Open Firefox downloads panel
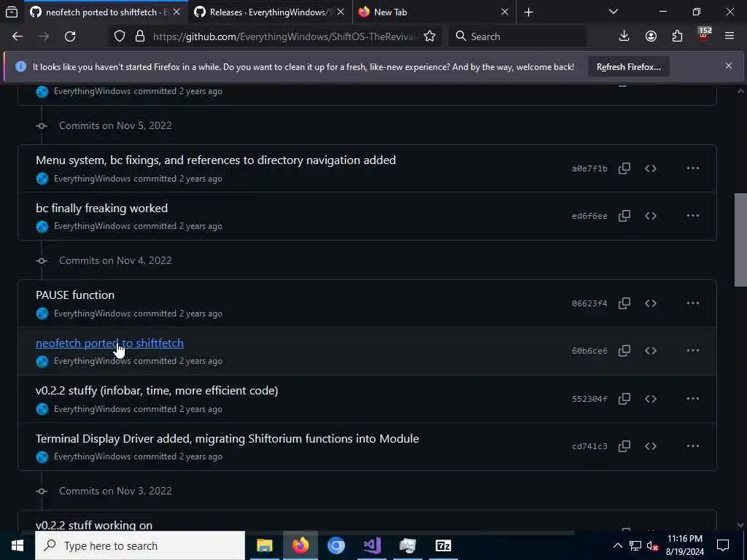The width and height of the screenshot is (747, 560). pos(624,36)
